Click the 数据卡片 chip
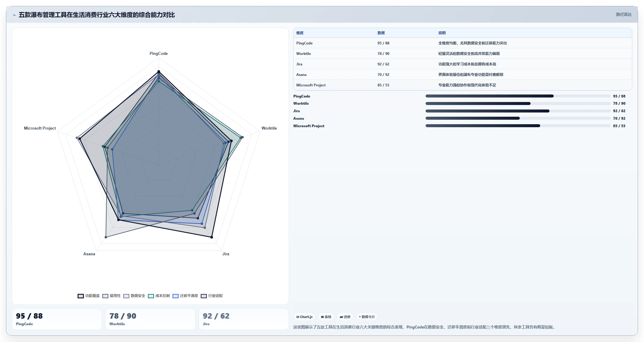Image resolution: width=644 pixels, height=342 pixels. pyautogui.click(x=367, y=317)
